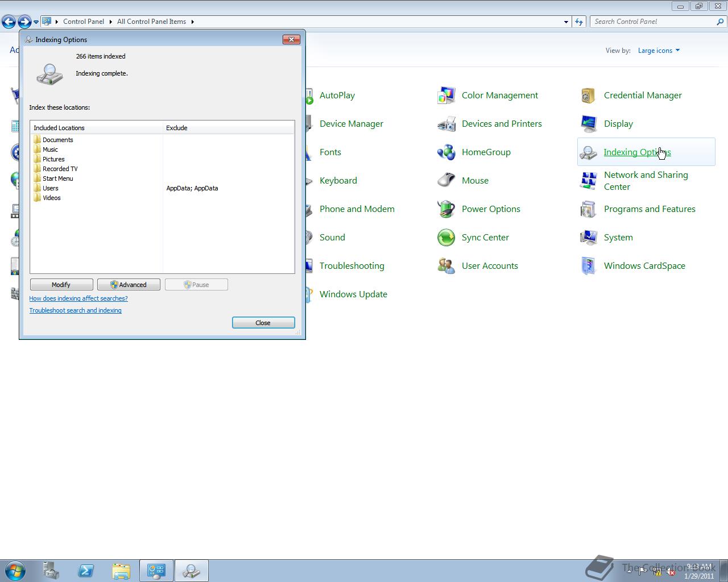This screenshot has width=728, height=582.
Task: Open 'Troubleshoot search and indexing' link
Action: tap(76, 310)
